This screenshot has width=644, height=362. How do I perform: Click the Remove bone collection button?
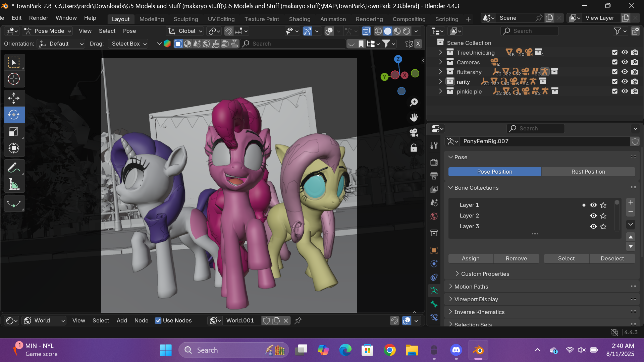516,258
